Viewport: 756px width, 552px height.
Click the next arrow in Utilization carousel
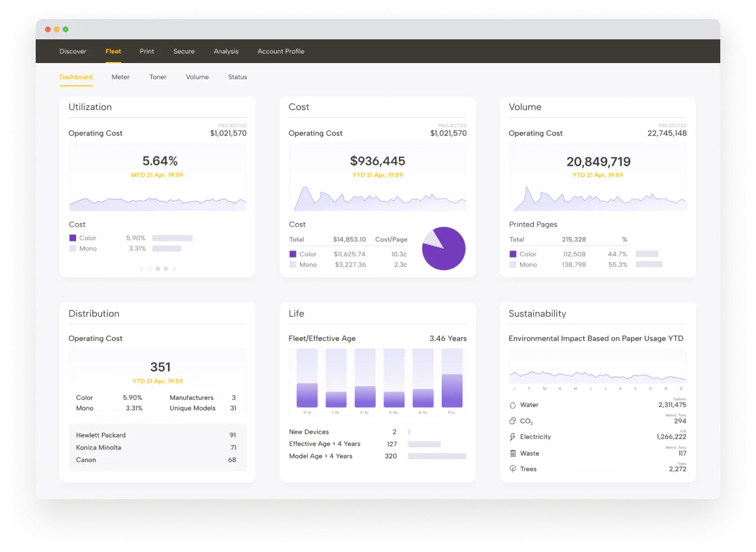[x=174, y=269]
